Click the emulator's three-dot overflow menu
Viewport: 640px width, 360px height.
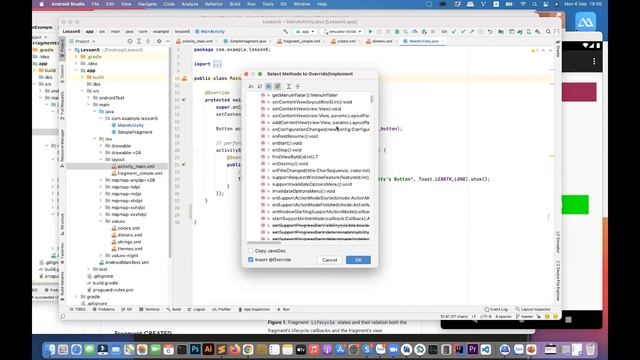pyautogui.click(x=594, y=61)
